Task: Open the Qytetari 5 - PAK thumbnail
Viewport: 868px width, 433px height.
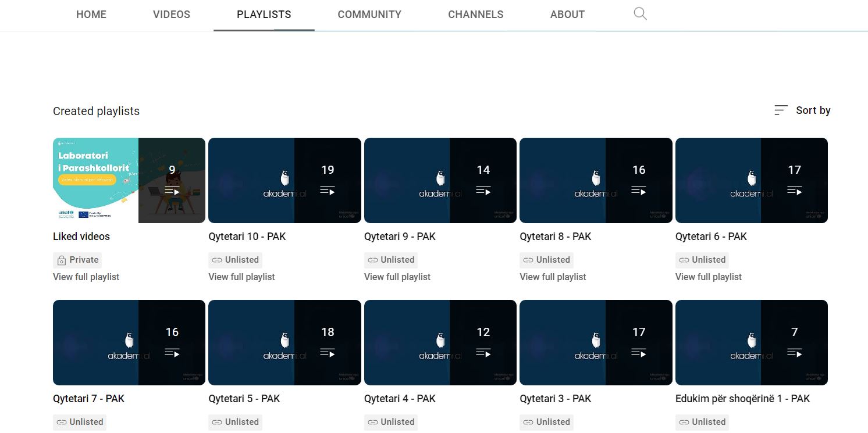Action: coord(284,342)
